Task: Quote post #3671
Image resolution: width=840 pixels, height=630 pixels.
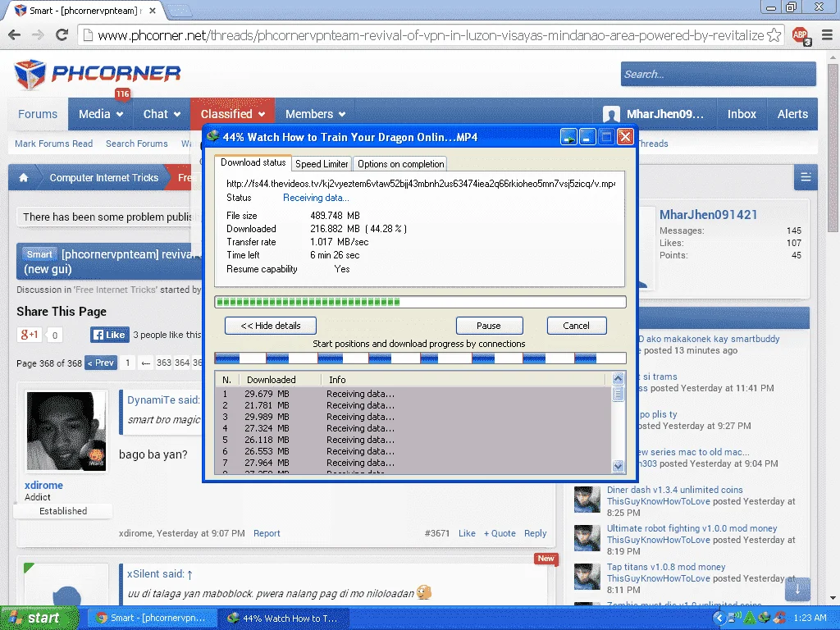Action: [500, 533]
